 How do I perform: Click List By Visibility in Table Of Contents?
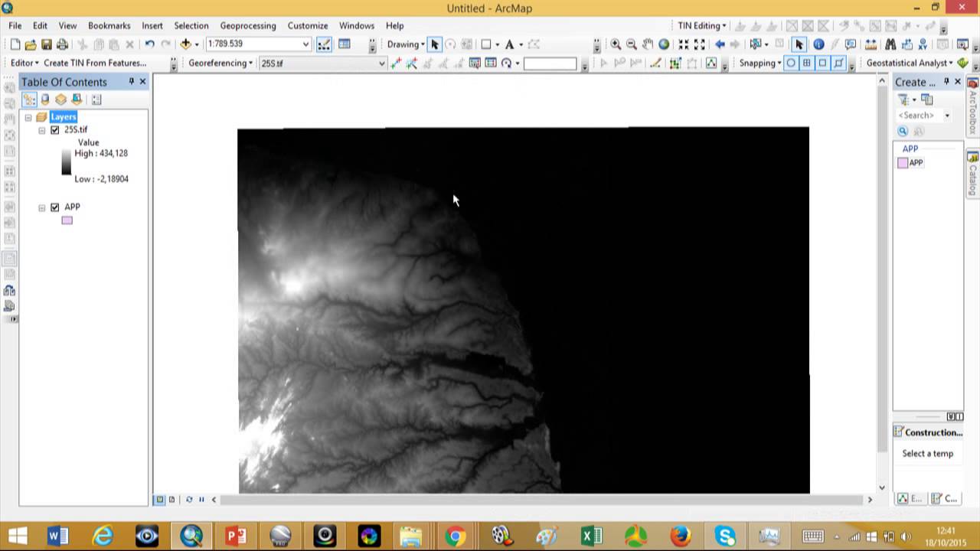pyautogui.click(x=60, y=99)
